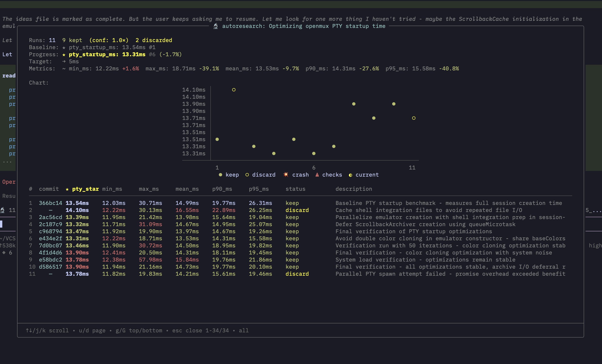Click commit hash e434e2f
This screenshot has width=602, height=364.
51,238
